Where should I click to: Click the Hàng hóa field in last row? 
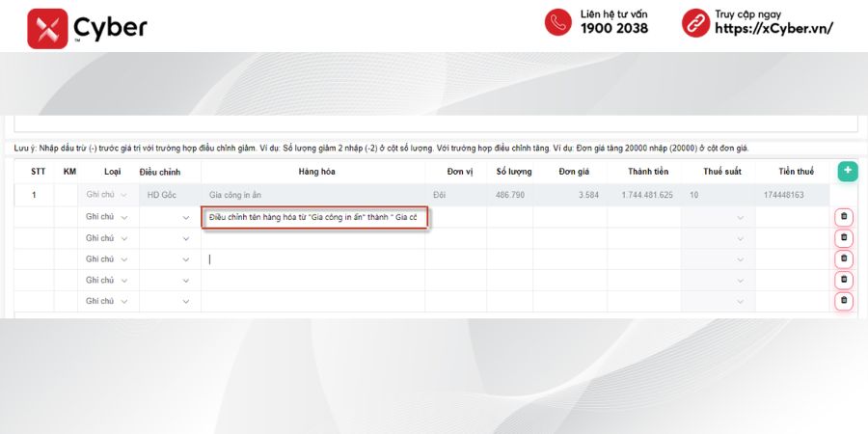312,301
